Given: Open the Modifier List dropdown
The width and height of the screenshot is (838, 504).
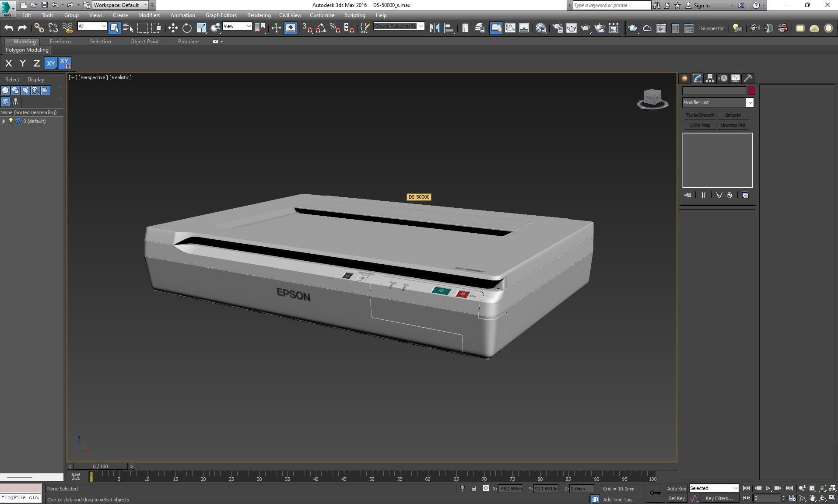Looking at the screenshot, I should pos(718,102).
